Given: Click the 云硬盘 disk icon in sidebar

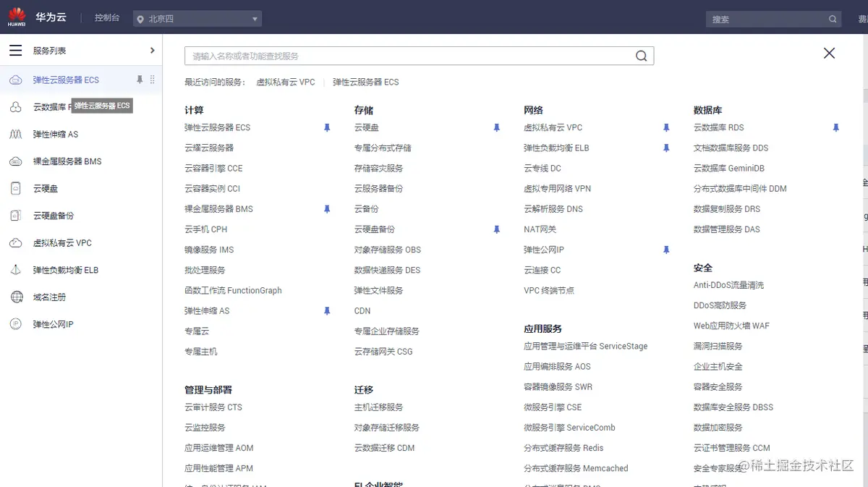Looking at the screenshot, I should [15, 188].
